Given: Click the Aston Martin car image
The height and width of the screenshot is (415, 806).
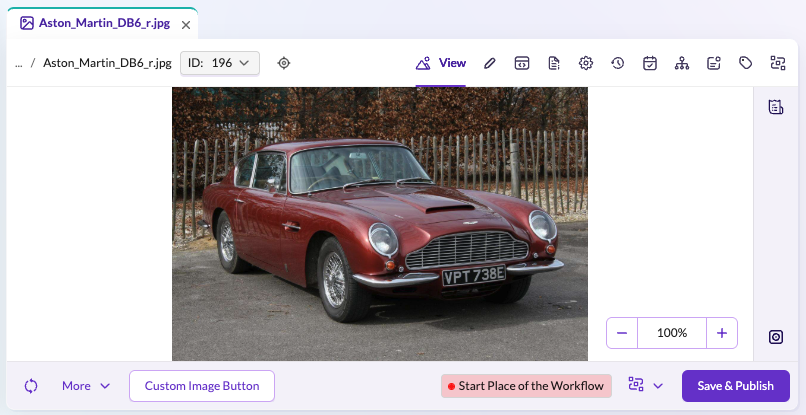Looking at the screenshot, I should [x=380, y=224].
